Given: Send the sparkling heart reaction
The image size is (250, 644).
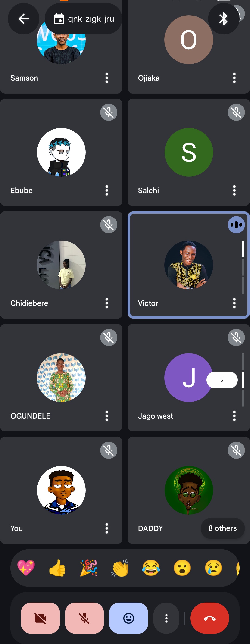Looking at the screenshot, I should coord(26,568).
